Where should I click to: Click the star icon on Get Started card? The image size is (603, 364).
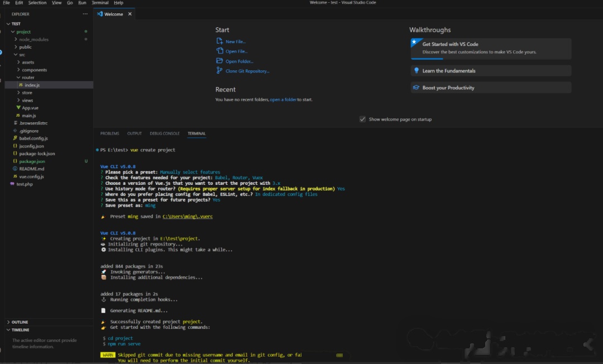[x=414, y=41]
